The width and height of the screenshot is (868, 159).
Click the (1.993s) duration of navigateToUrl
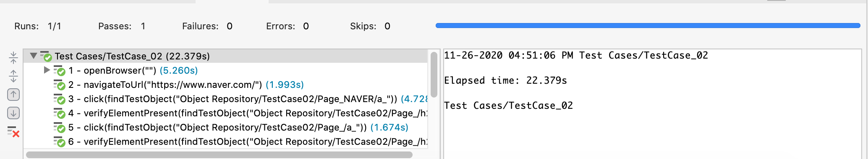pos(285,85)
